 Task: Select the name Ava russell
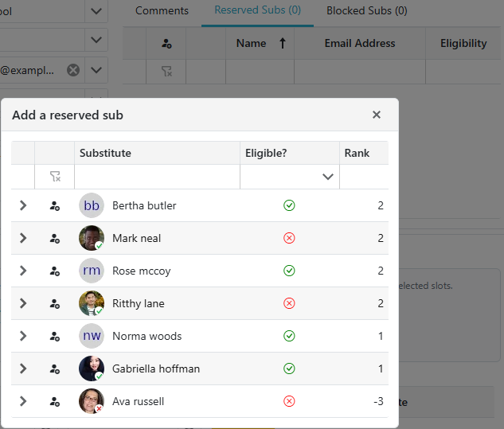point(139,401)
